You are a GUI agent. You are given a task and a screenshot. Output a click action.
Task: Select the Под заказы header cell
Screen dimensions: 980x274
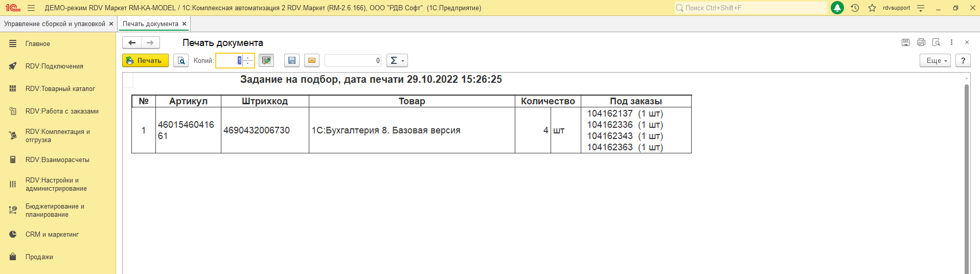[636, 101]
